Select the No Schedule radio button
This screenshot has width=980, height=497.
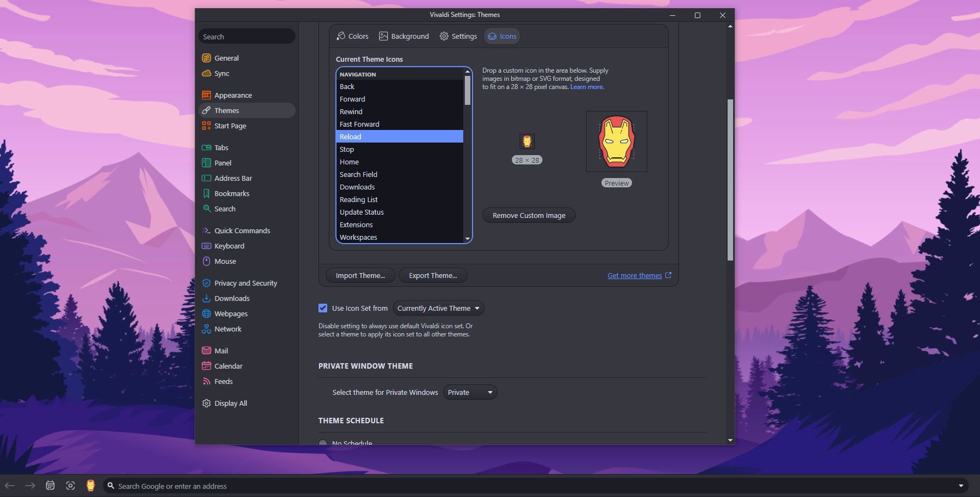(323, 443)
